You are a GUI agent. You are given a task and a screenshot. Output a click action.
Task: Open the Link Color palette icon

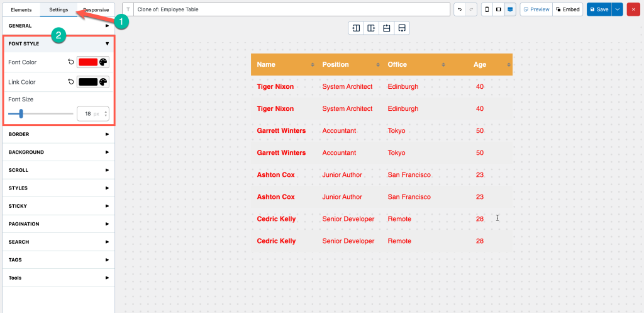tap(103, 82)
